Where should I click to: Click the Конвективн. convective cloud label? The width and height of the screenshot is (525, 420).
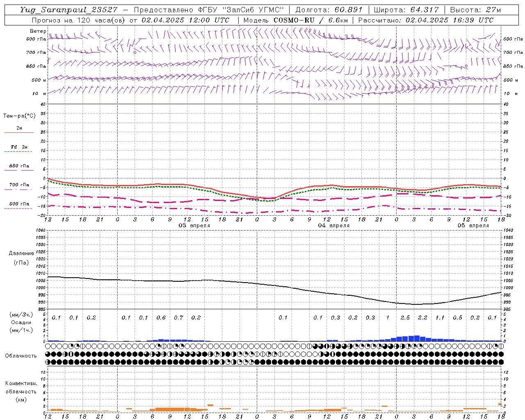point(21,383)
